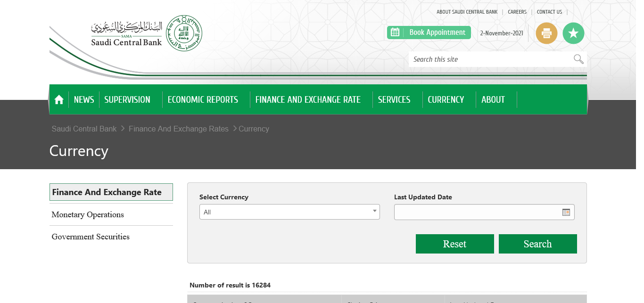Select the Currency navigation menu item
This screenshot has width=644, height=303.
[x=446, y=99]
